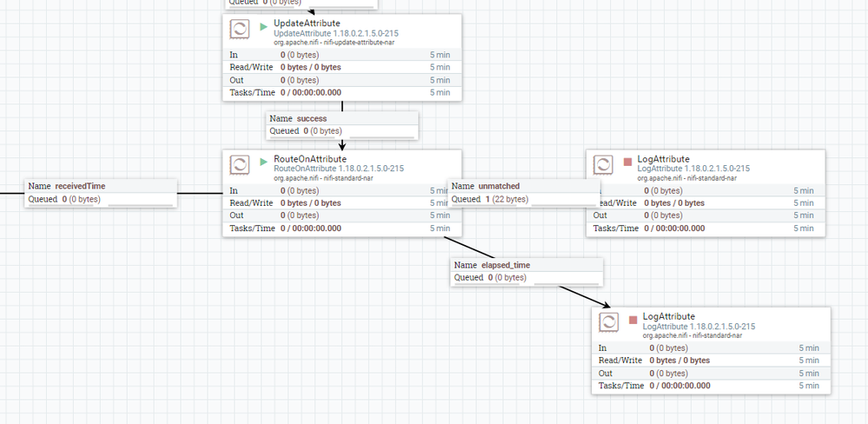
Task: Click the lower LogAttribute processor icon below elapsed_time
Action: 609,321
